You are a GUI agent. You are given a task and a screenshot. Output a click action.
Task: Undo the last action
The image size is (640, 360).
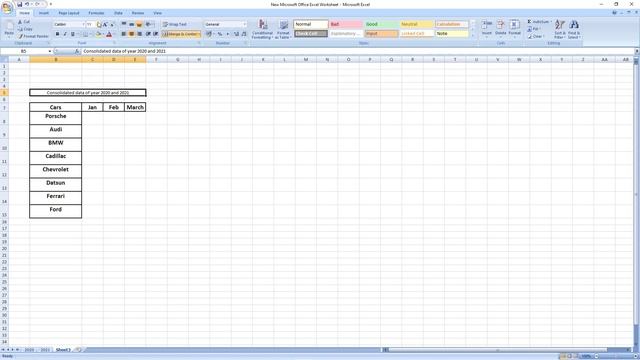pyautogui.click(x=27, y=4)
